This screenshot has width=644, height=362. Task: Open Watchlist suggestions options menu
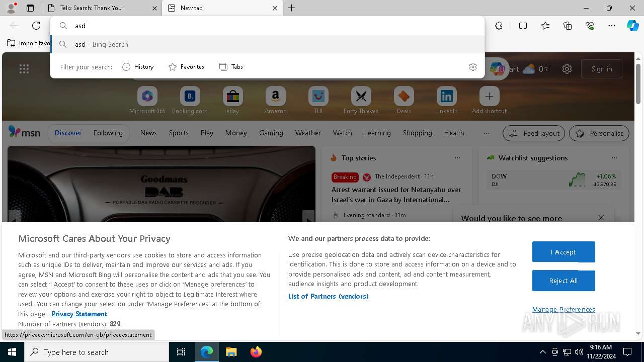[x=614, y=158]
